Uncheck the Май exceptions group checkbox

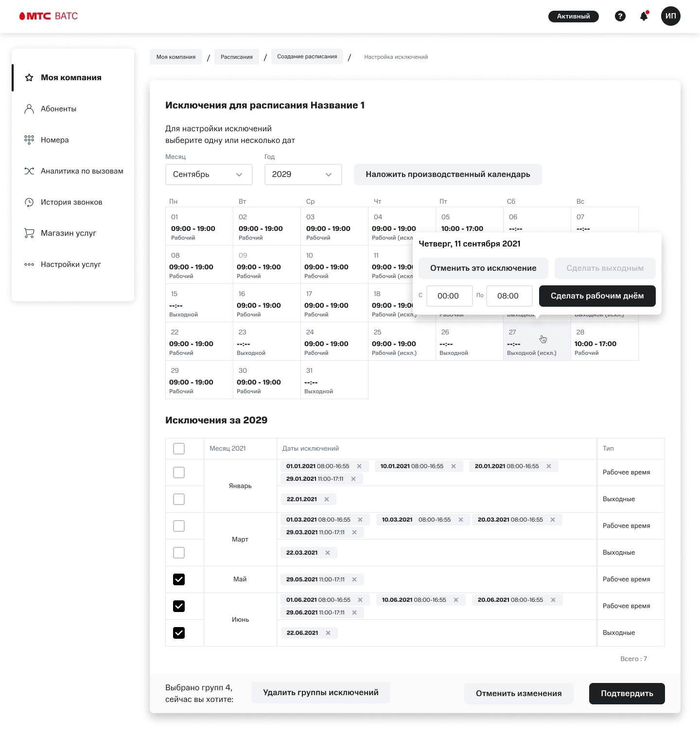click(x=179, y=579)
